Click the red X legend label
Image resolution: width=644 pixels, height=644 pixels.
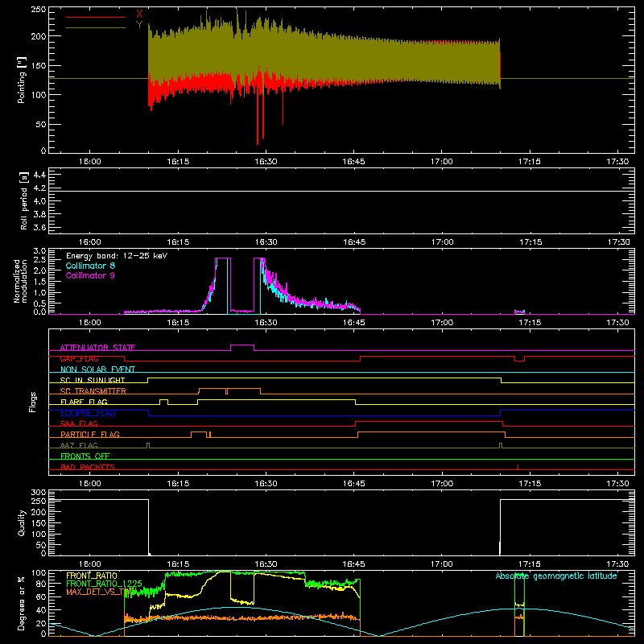pyautogui.click(x=139, y=14)
